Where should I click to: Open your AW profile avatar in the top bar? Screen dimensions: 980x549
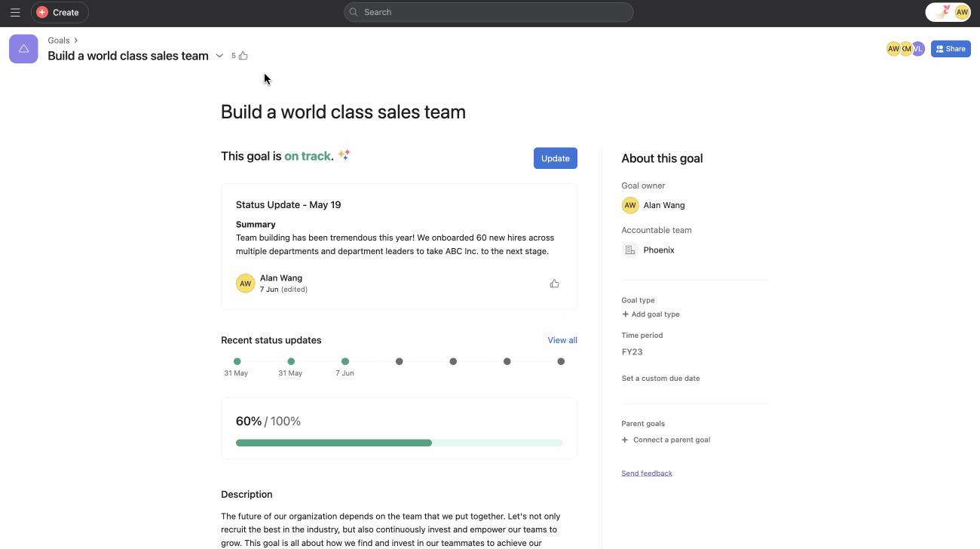click(x=962, y=12)
